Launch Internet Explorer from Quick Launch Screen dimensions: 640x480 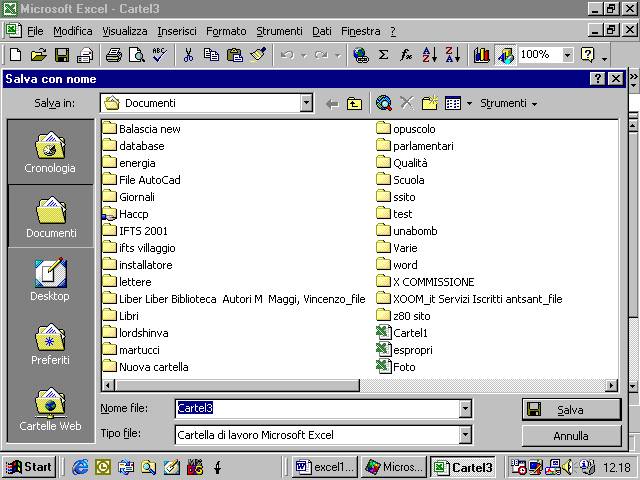pyautogui.click(x=80, y=467)
